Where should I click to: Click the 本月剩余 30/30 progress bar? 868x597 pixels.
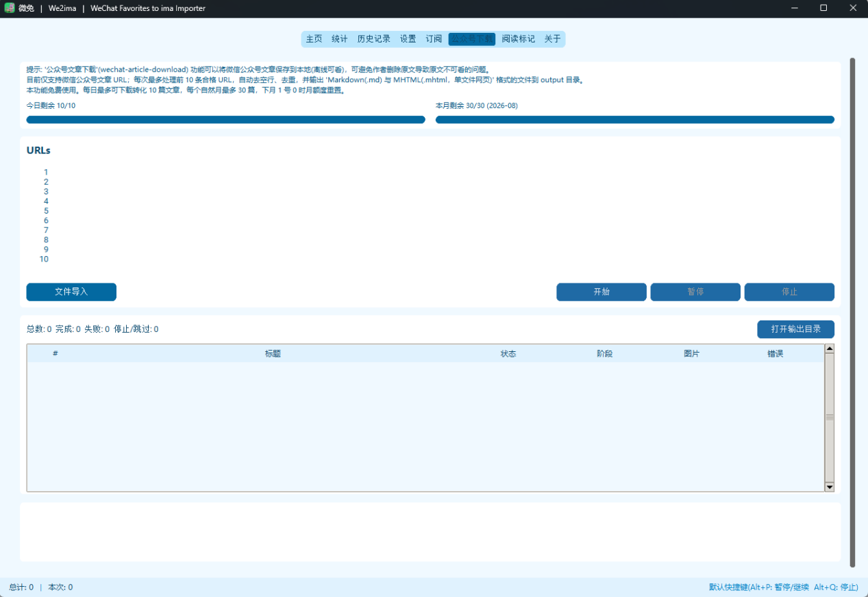click(635, 120)
